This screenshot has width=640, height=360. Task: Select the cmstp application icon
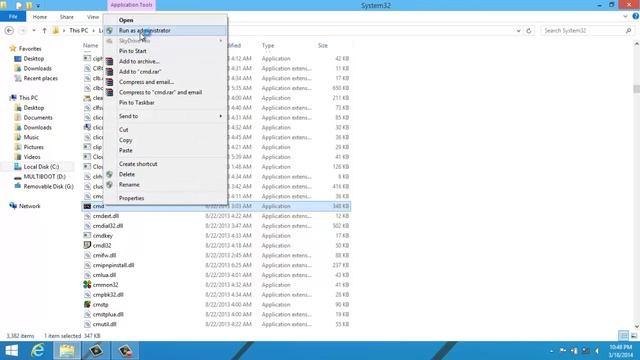87,304
